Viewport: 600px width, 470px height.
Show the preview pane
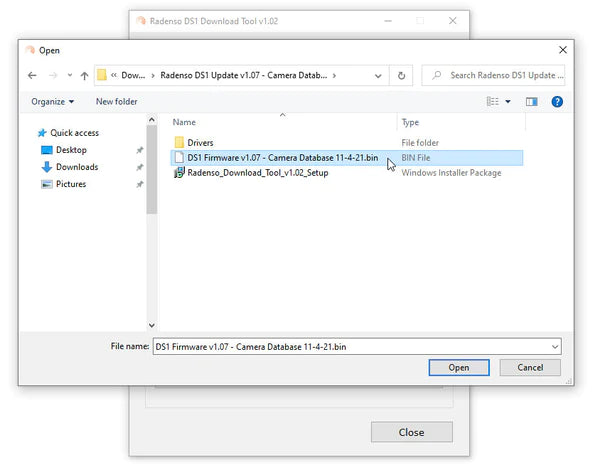(x=532, y=102)
